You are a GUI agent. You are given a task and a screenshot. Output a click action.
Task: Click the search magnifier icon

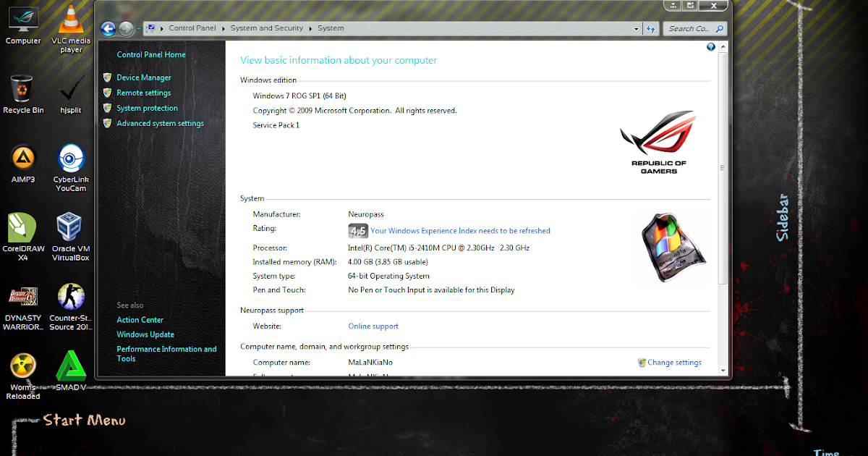click(719, 28)
